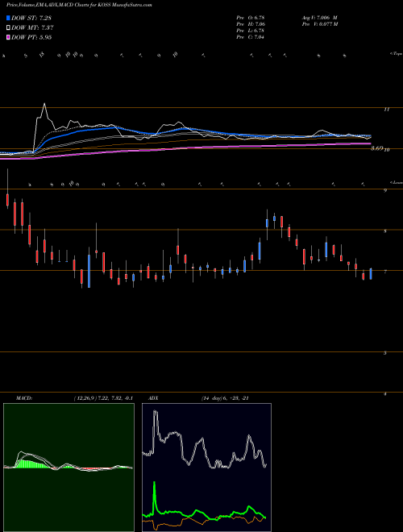403x532 pixels.
Task: Open the MACD histogram panel
Action: click(x=69, y=468)
